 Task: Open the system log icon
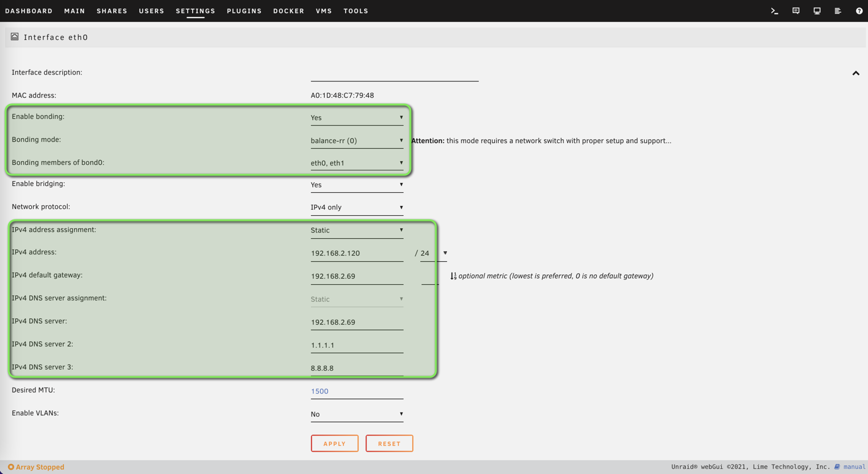point(838,11)
